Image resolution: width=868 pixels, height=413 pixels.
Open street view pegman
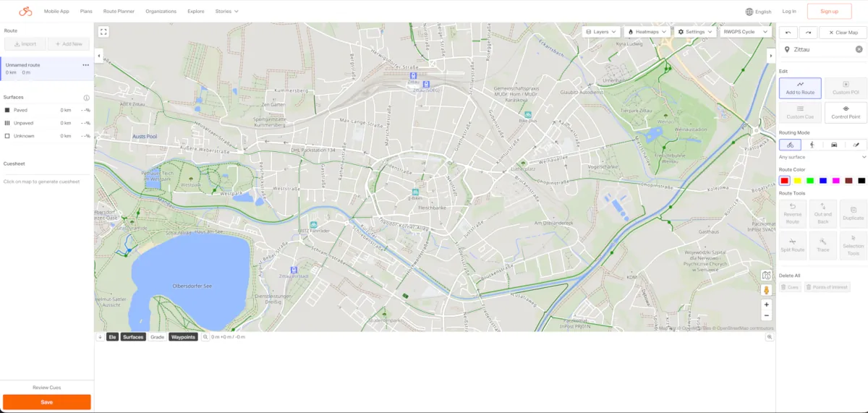click(767, 290)
